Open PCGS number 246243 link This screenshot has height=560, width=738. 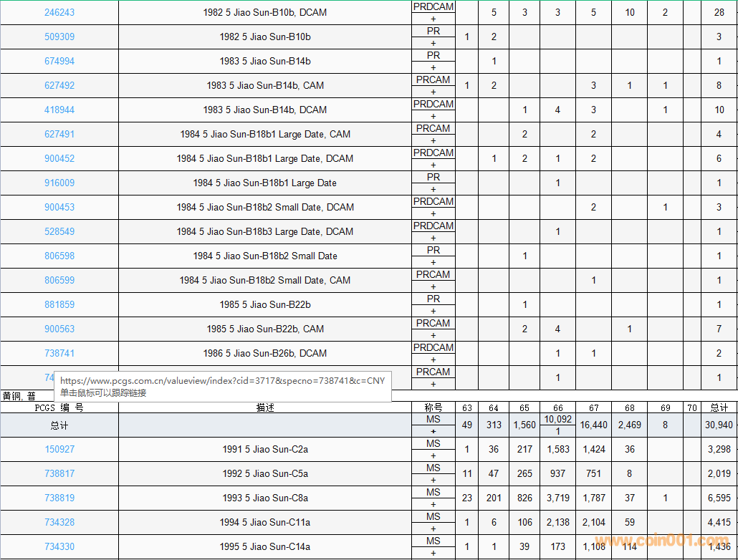pyautogui.click(x=59, y=12)
